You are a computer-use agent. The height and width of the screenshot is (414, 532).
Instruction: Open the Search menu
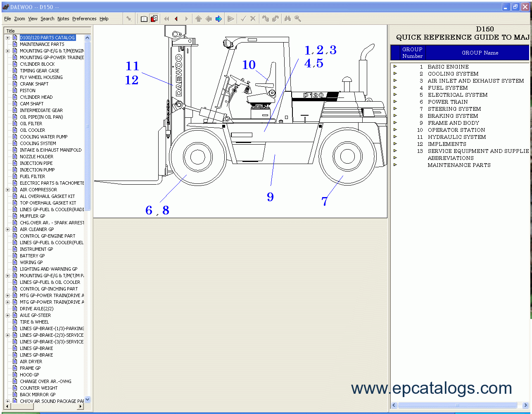pos(47,19)
